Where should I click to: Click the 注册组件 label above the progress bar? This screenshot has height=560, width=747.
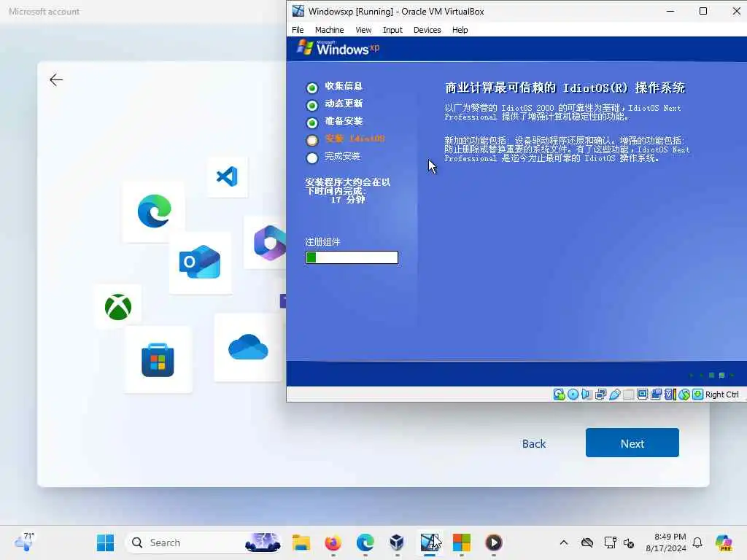click(322, 242)
